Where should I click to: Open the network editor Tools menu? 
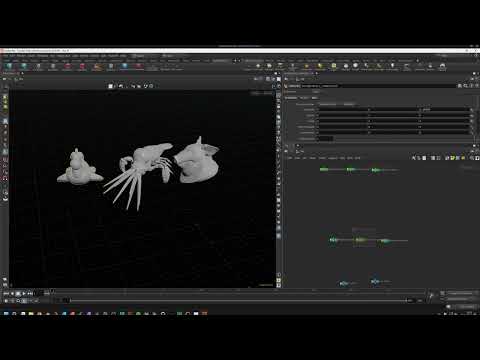click(322, 158)
